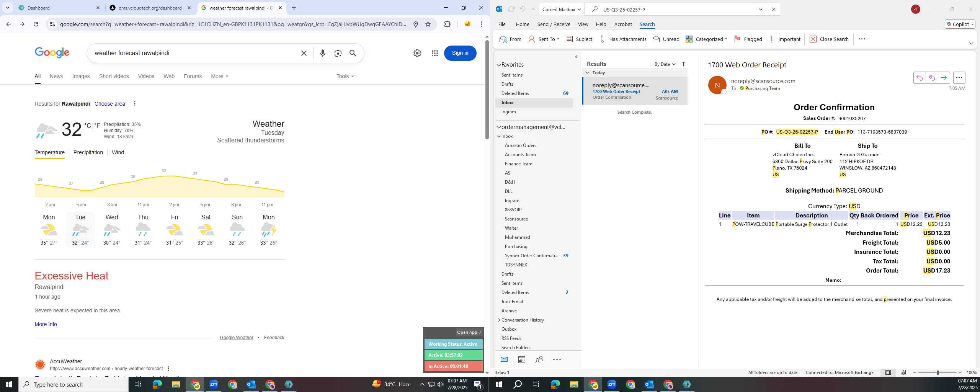Open the Categorized filter dropdown

(706, 39)
